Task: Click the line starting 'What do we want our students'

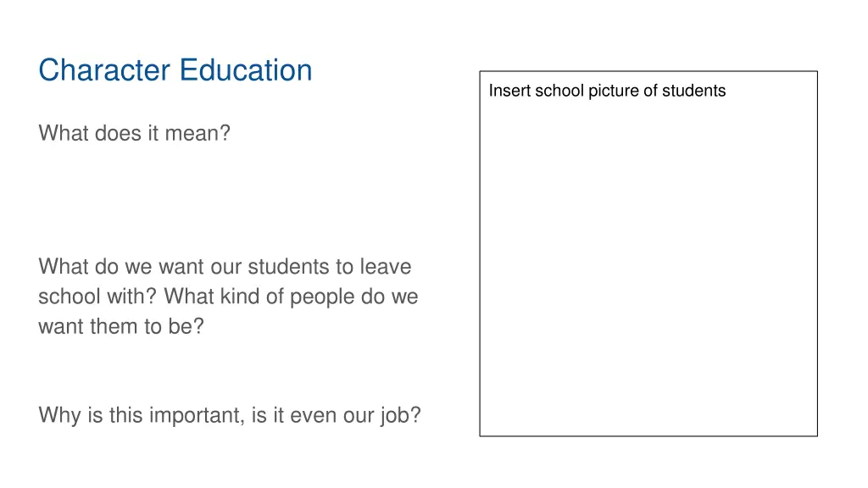Action: point(225,267)
